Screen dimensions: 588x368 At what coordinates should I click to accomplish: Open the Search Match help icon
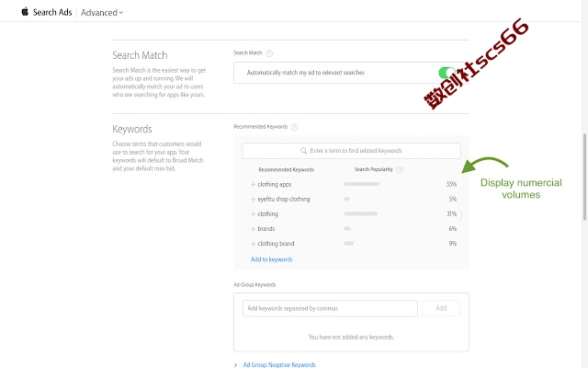pos(269,53)
